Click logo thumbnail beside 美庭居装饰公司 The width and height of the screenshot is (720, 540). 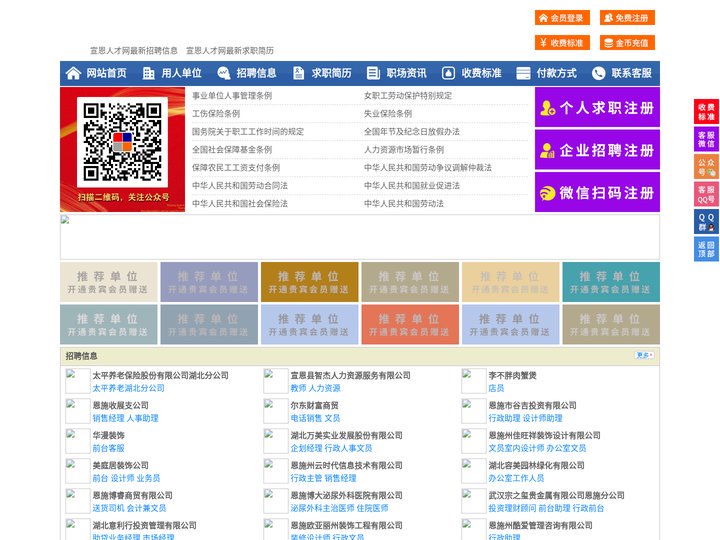pyautogui.click(x=77, y=471)
